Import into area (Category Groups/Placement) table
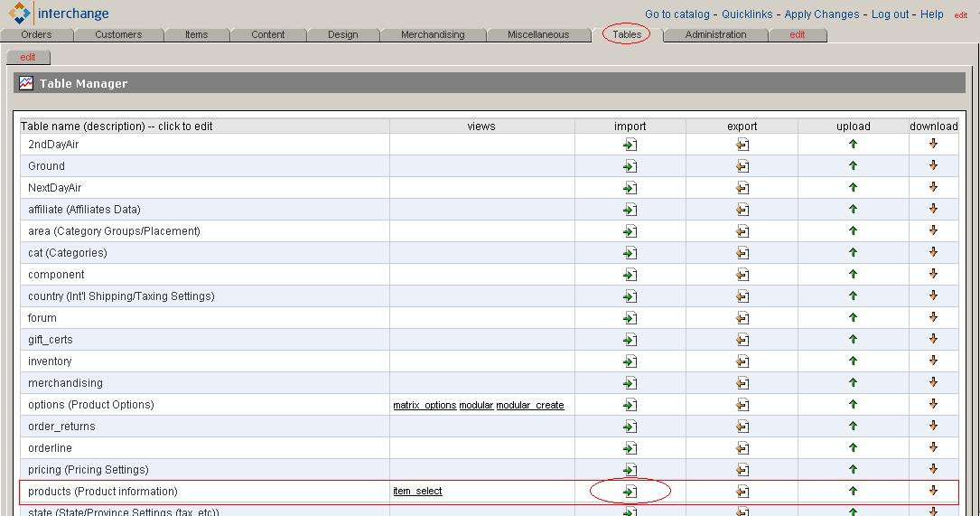 (x=630, y=231)
